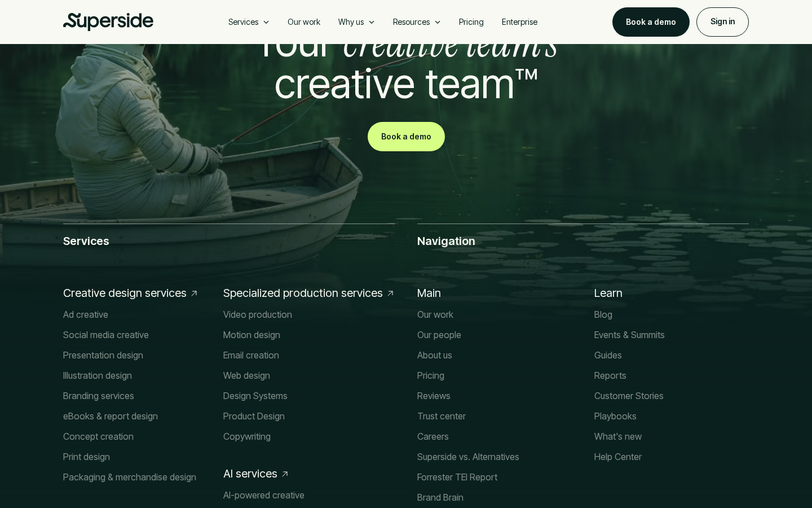Open Illustration design link
Screen dimensions: 812x508
tap(98, 375)
